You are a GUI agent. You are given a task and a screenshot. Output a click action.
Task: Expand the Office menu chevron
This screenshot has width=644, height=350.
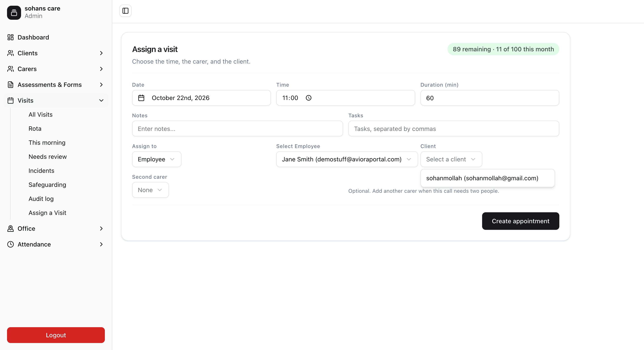101,229
